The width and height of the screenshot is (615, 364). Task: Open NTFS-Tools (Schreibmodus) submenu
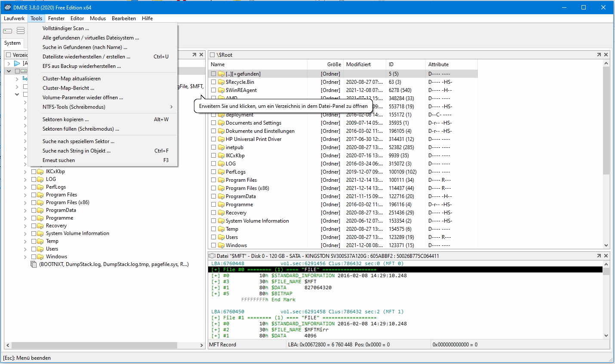click(x=103, y=107)
